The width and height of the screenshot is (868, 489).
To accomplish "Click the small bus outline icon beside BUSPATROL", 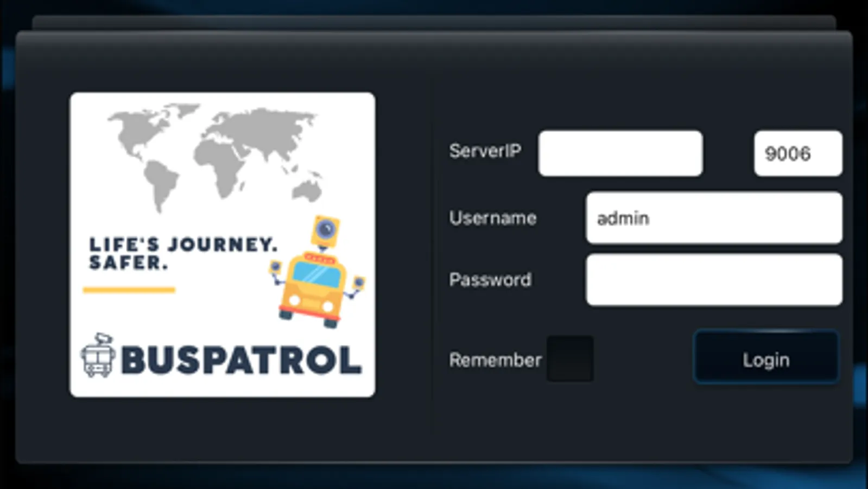I will [x=98, y=356].
